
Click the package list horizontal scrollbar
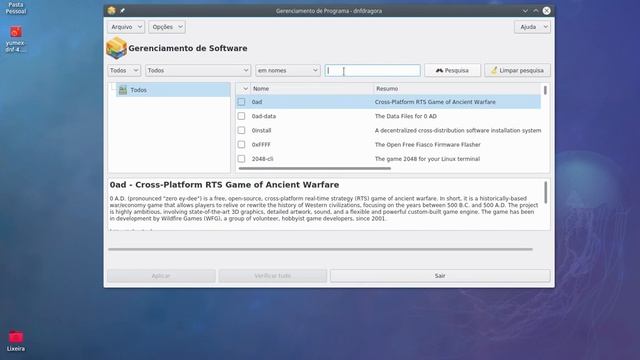pyautogui.click(x=314, y=168)
